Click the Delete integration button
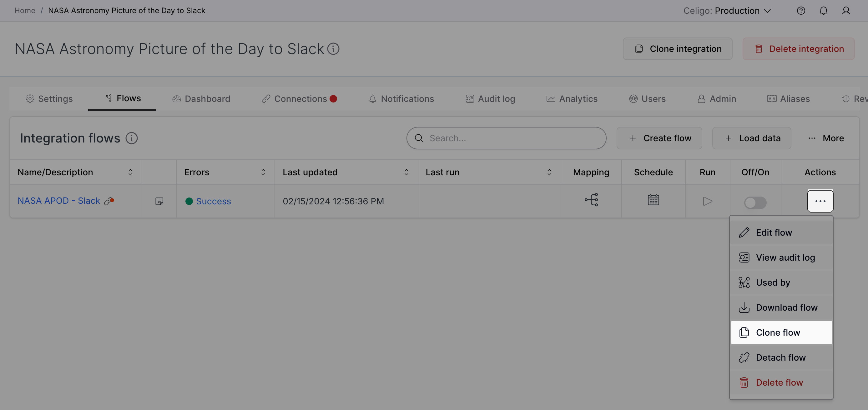 pyautogui.click(x=798, y=49)
